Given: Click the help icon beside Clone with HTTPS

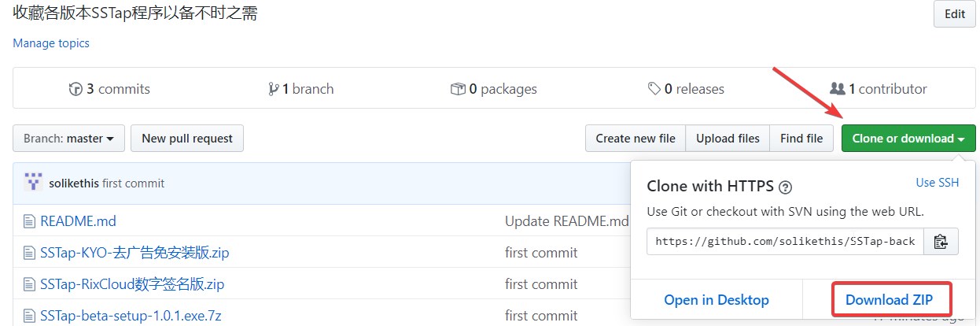Looking at the screenshot, I should [785, 187].
